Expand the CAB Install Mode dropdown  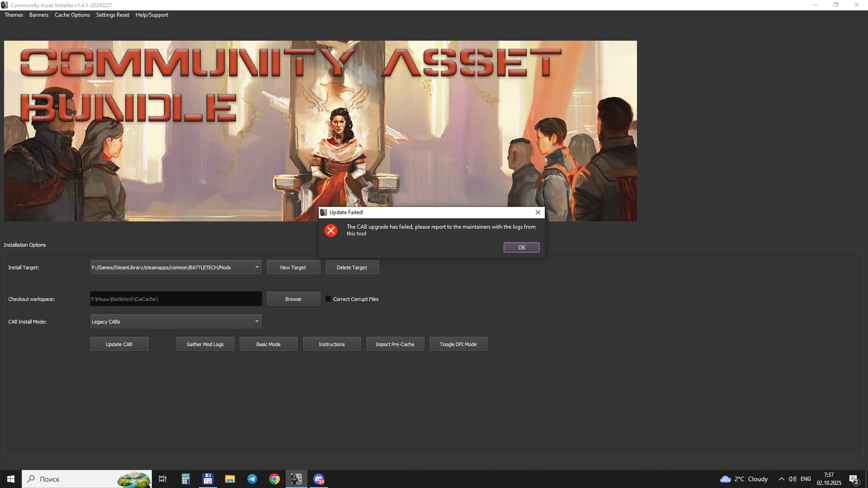click(257, 321)
